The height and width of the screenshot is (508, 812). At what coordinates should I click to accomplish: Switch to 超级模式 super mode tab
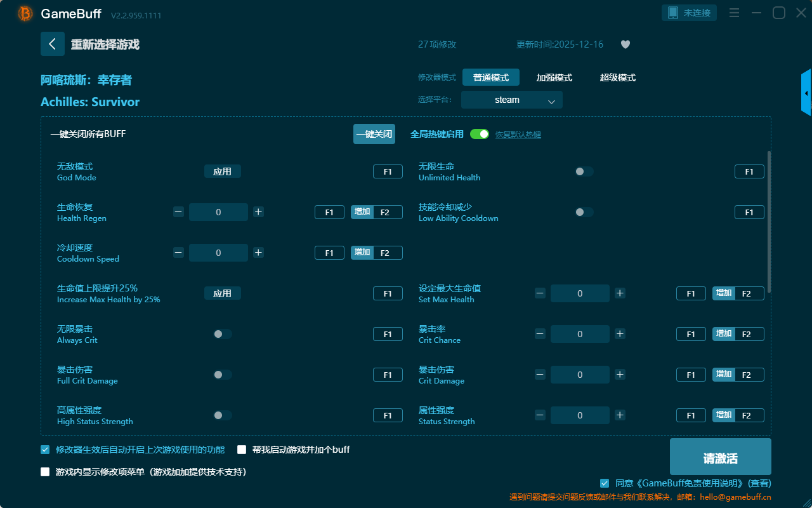(x=617, y=77)
